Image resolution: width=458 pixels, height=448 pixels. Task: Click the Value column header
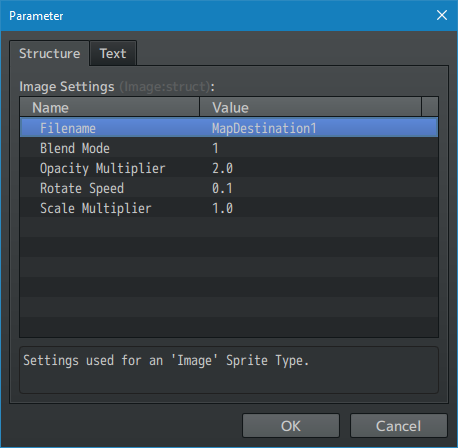pos(311,107)
